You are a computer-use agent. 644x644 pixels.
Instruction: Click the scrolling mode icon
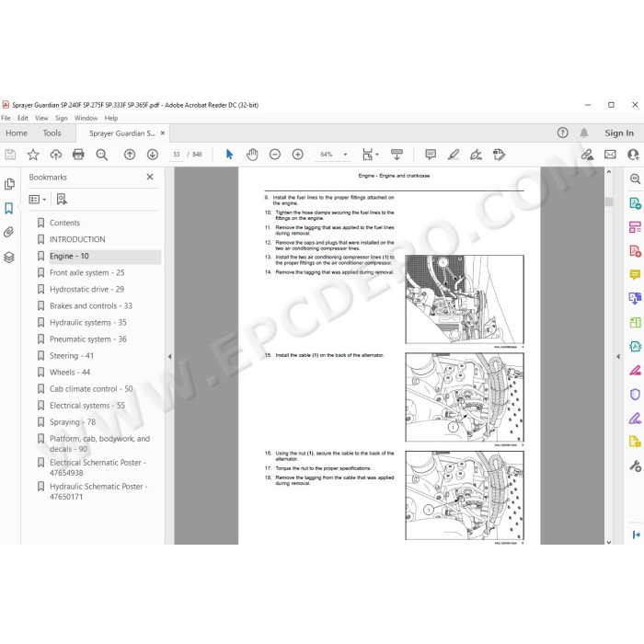tap(397, 155)
